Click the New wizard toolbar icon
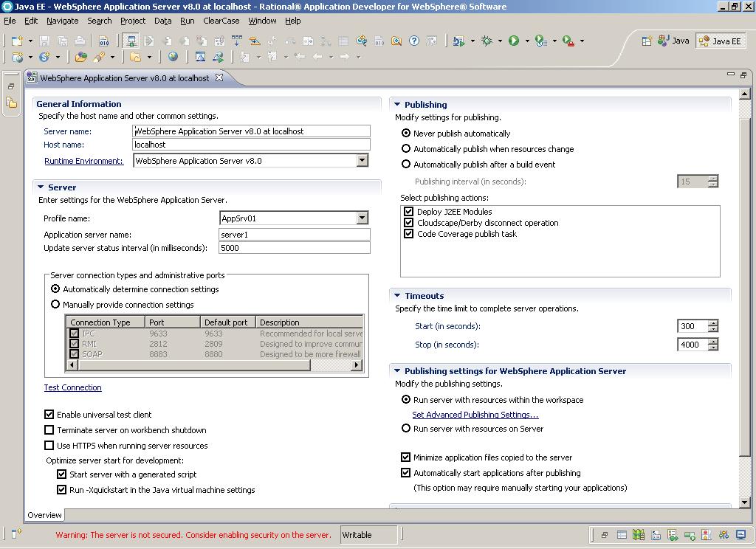Screen dimensions: 756x549 (x=18, y=41)
